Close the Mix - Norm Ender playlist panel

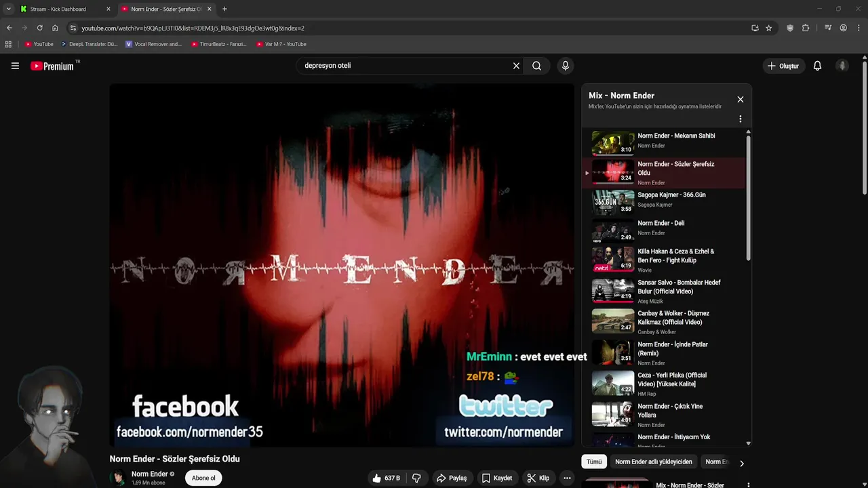741,99
